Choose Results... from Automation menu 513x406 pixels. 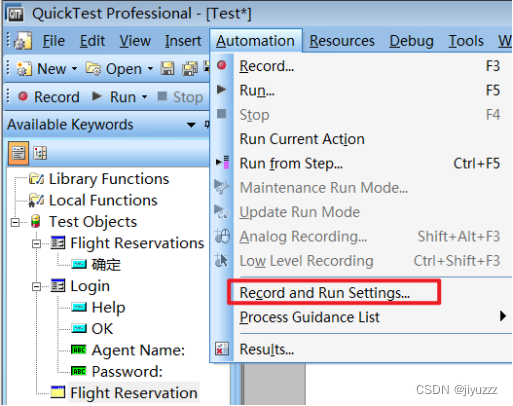[361, 349]
